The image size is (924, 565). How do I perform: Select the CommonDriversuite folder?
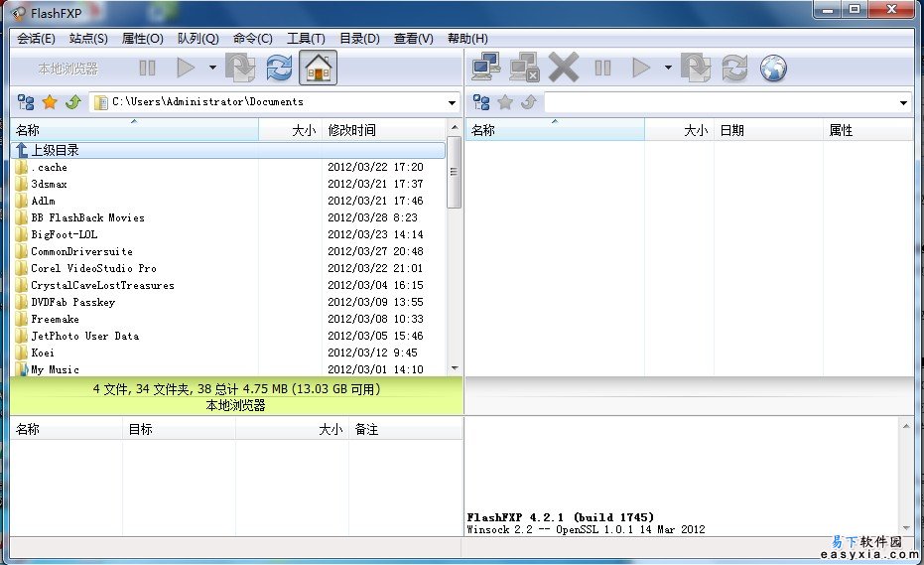228,251
